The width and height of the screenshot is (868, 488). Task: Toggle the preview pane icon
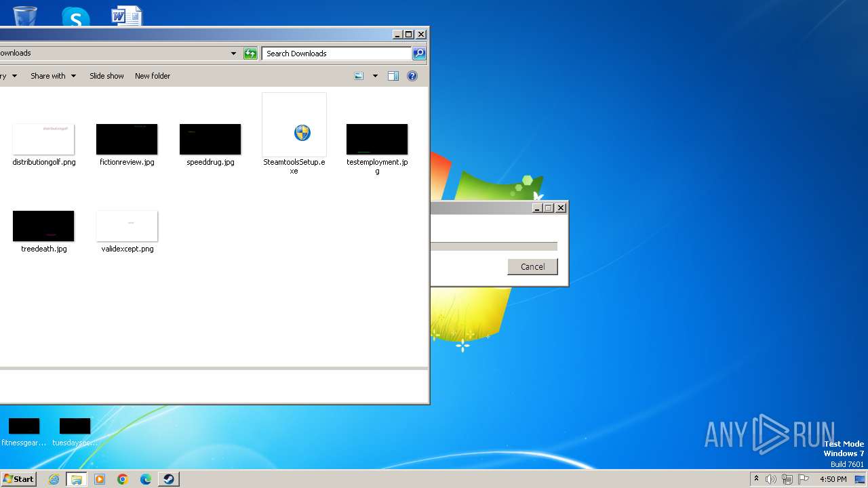pyautogui.click(x=393, y=76)
